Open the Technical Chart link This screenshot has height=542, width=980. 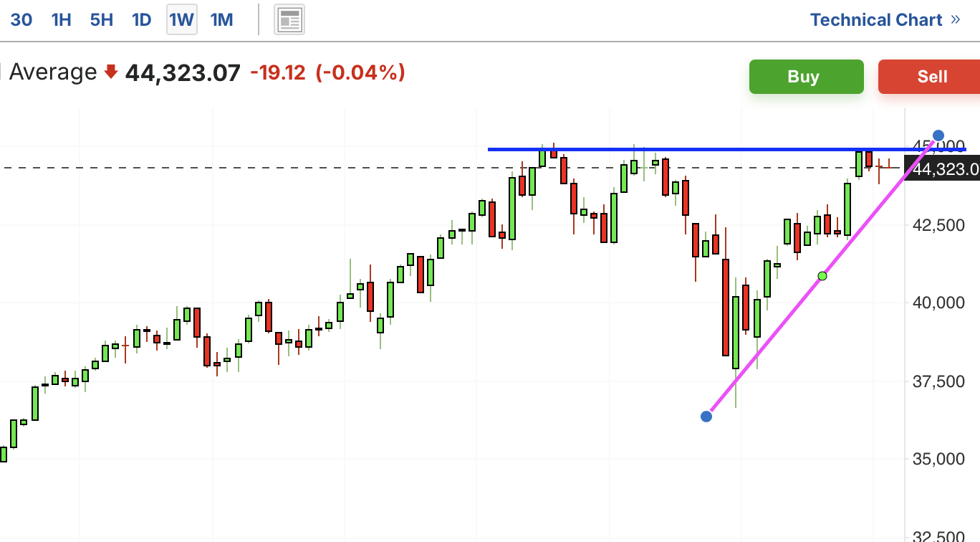[876, 19]
